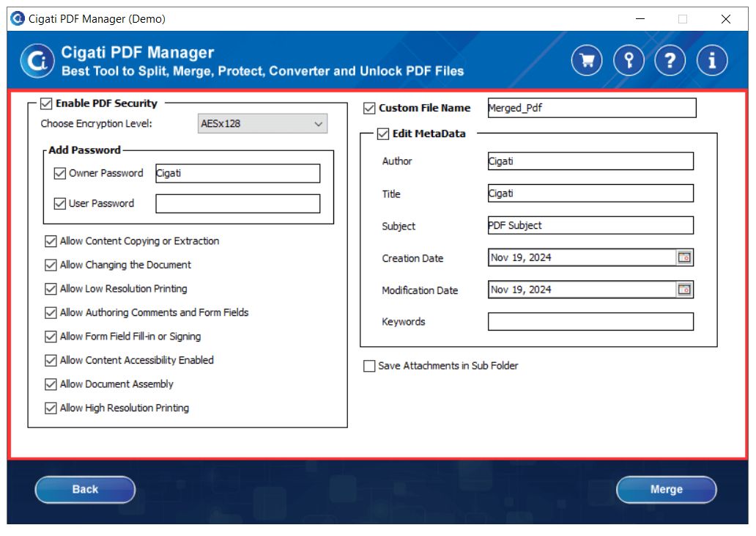Toggle Allow Content Accessibility Enabled
Image resolution: width=756 pixels, height=536 pixels.
[51, 361]
